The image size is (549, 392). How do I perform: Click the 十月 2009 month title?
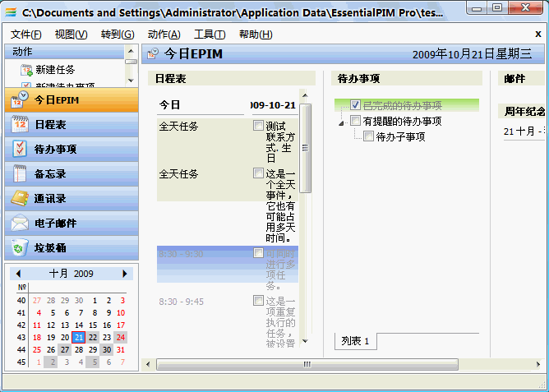[x=71, y=274]
